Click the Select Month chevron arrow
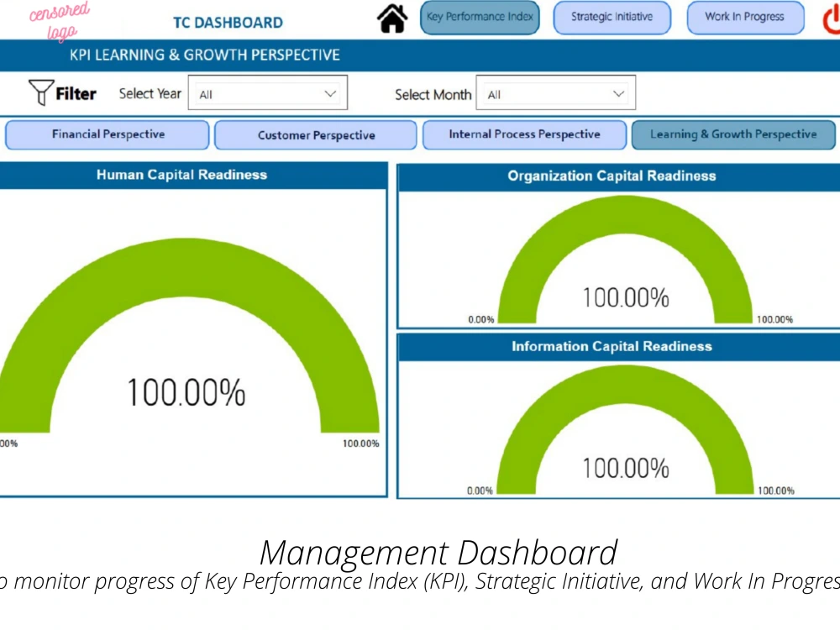The image size is (840, 630). pos(618,94)
